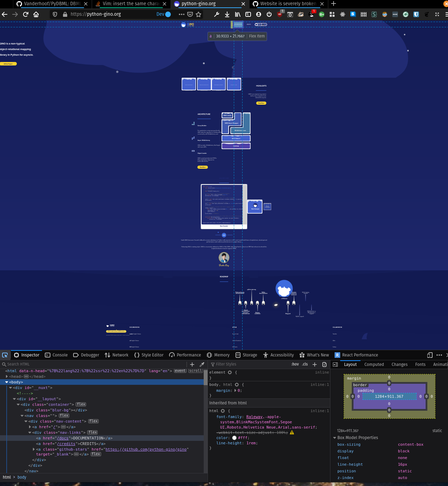Activate the element picker tool in DevTools
The image size is (448, 486).
tap(5, 355)
